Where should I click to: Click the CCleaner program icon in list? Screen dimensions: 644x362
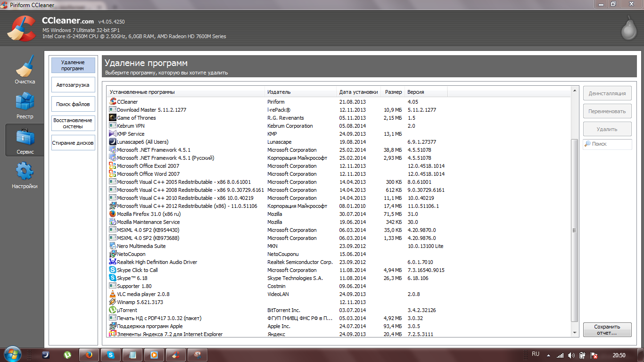click(113, 102)
